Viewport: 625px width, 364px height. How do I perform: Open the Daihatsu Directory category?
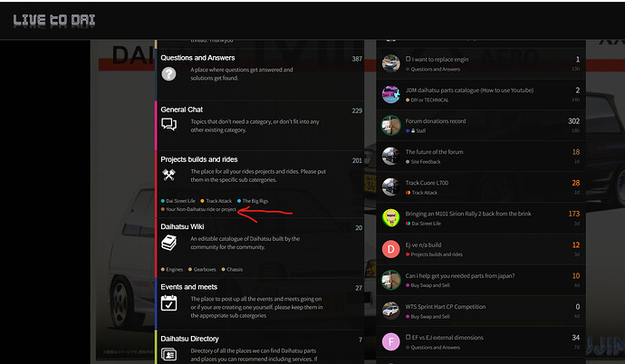(189, 339)
